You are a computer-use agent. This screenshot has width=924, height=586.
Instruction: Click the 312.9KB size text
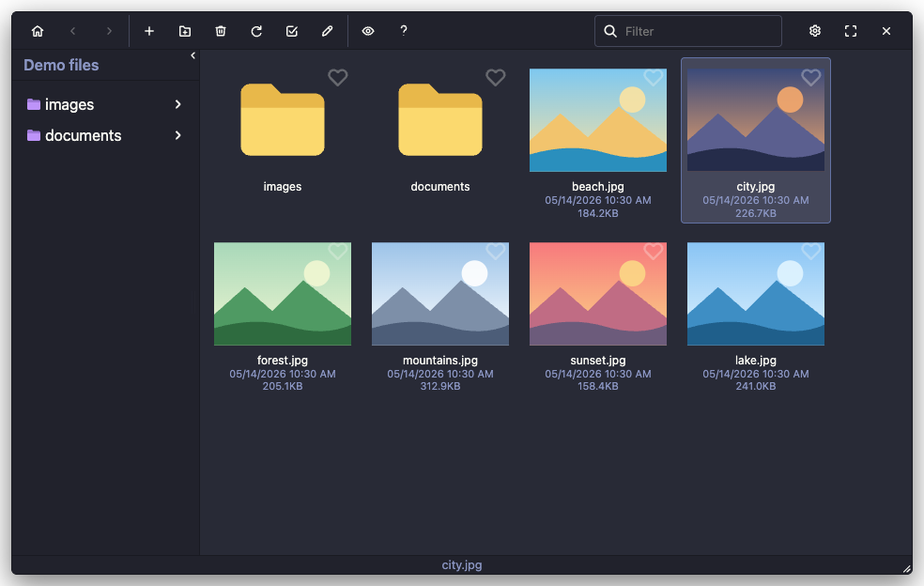coord(440,386)
